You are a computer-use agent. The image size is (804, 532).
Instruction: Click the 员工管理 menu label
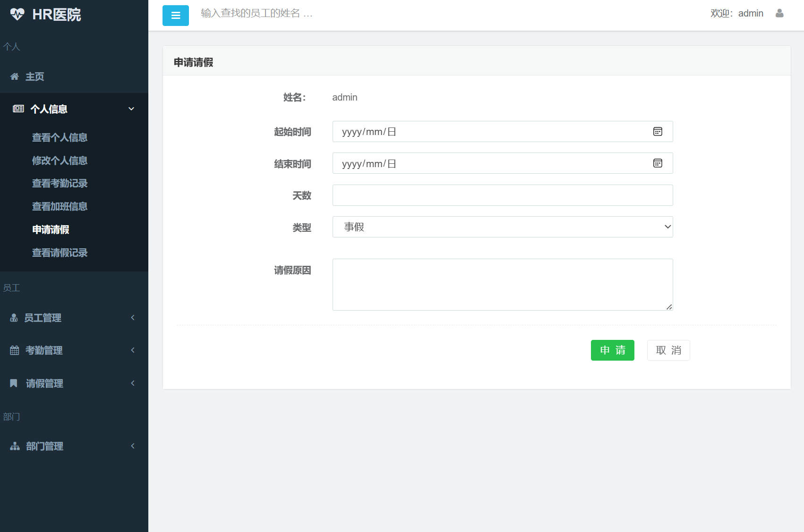tap(43, 318)
